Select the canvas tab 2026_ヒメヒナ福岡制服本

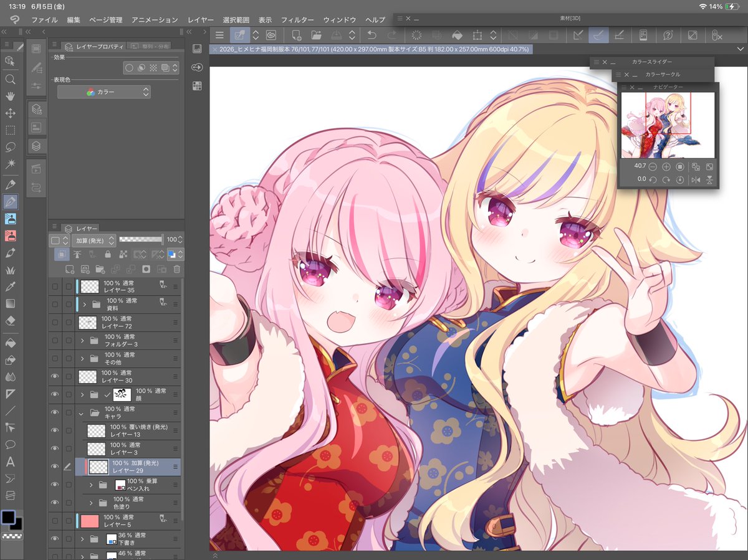[372, 49]
